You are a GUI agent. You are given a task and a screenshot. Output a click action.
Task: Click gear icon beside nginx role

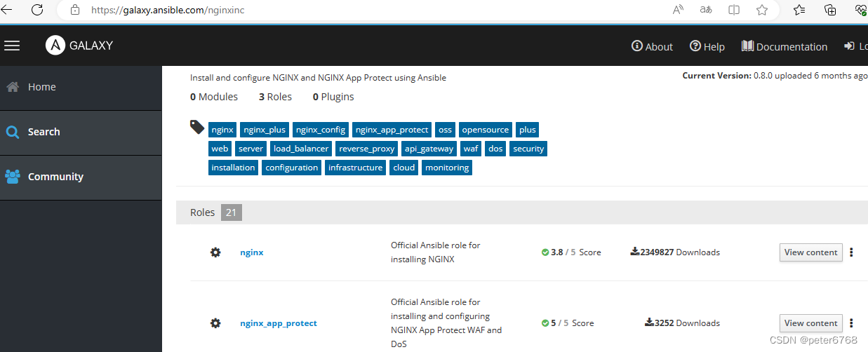pos(215,252)
